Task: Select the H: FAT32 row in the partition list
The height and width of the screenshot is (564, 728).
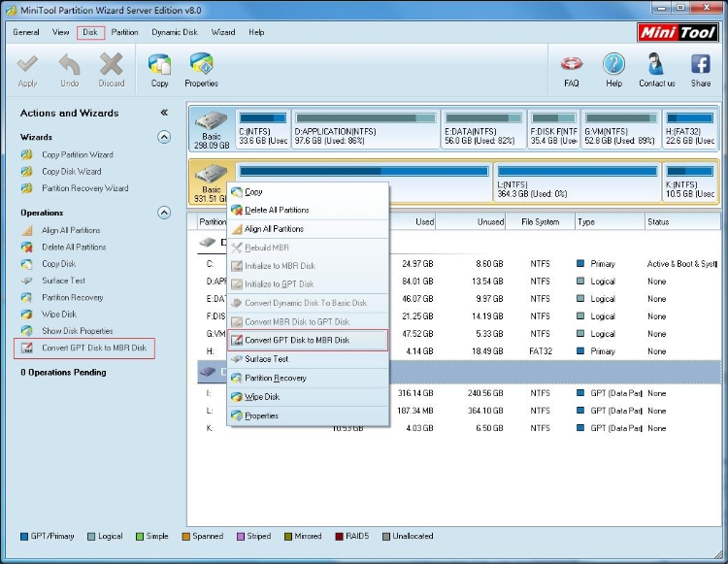Action: (459, 351)
